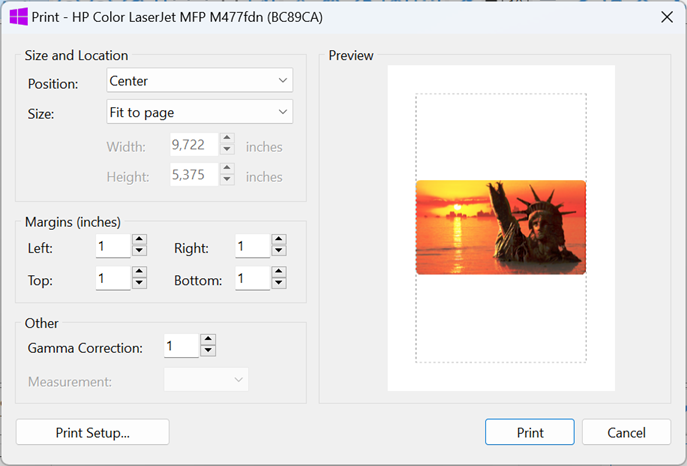Screen dimensions: 687x466
Task: Click the Statue of Liberty preview image
Action: coord(501,227)
